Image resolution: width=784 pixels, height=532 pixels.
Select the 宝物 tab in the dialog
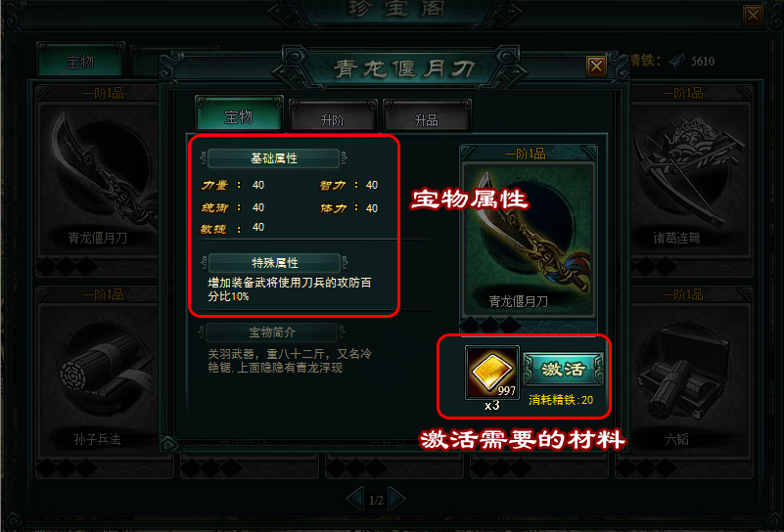(239, 114)
